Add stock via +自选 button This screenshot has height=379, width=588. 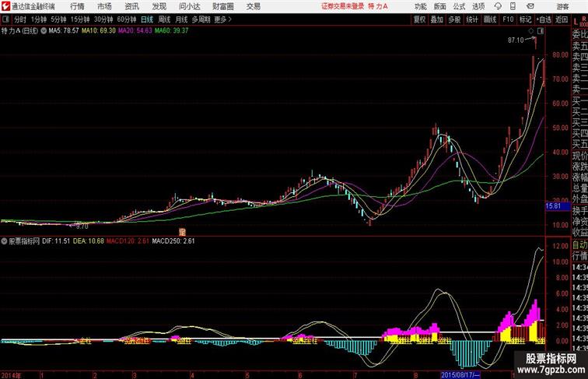[544, 19]
